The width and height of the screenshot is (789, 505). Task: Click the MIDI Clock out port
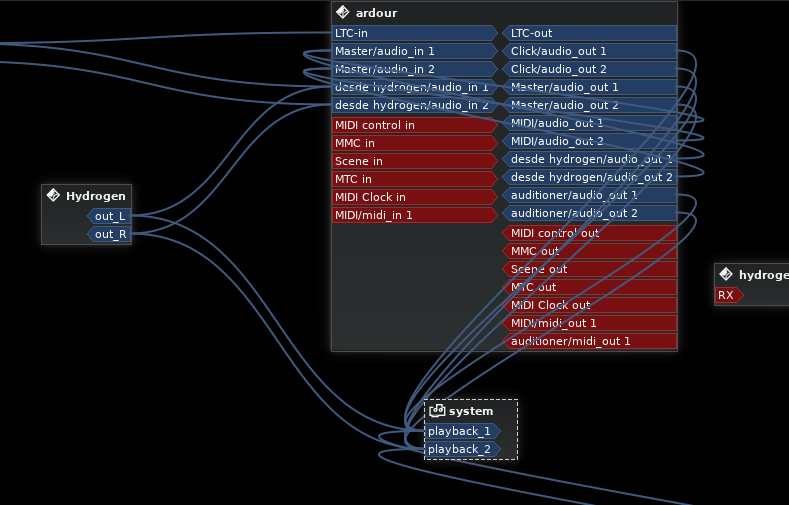pyautogui.click(x=589, y=305)
